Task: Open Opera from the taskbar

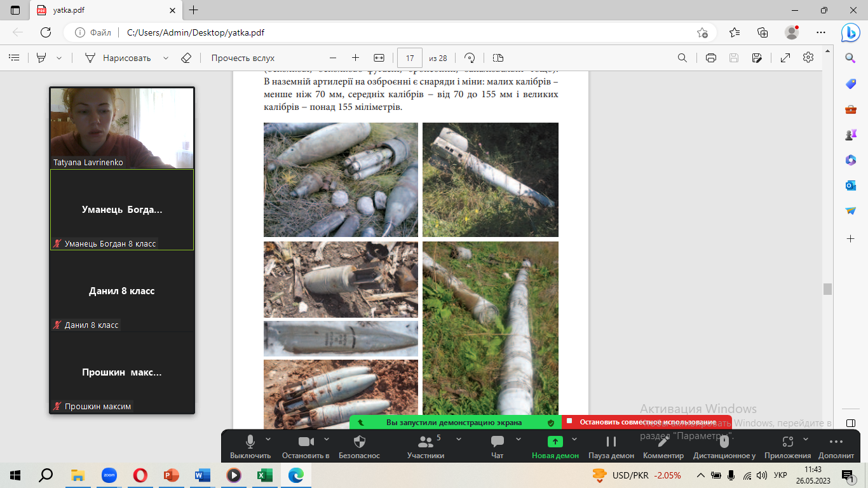Action: [140, 475]
